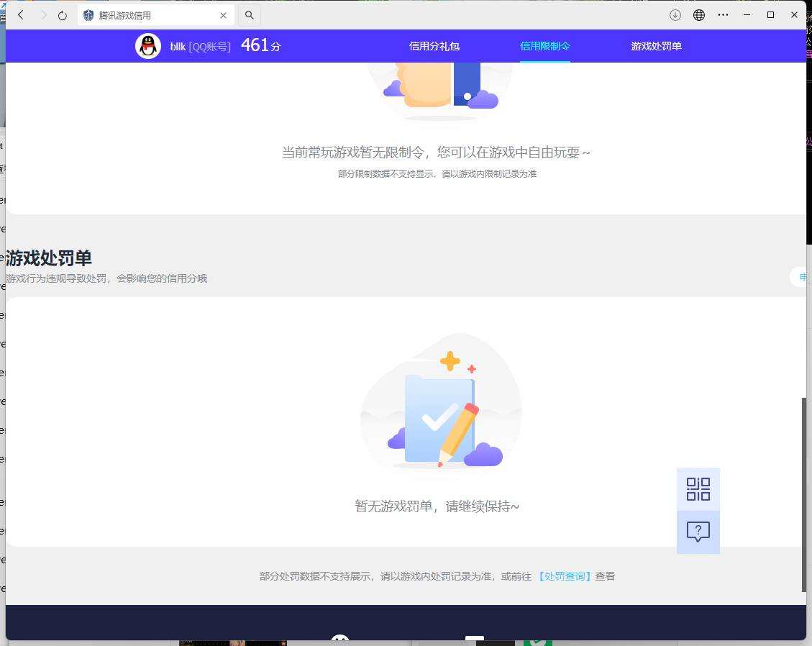Click the globe icon in title bar
This screenshot has width=812, height=646.
click(x=699, y=15)
